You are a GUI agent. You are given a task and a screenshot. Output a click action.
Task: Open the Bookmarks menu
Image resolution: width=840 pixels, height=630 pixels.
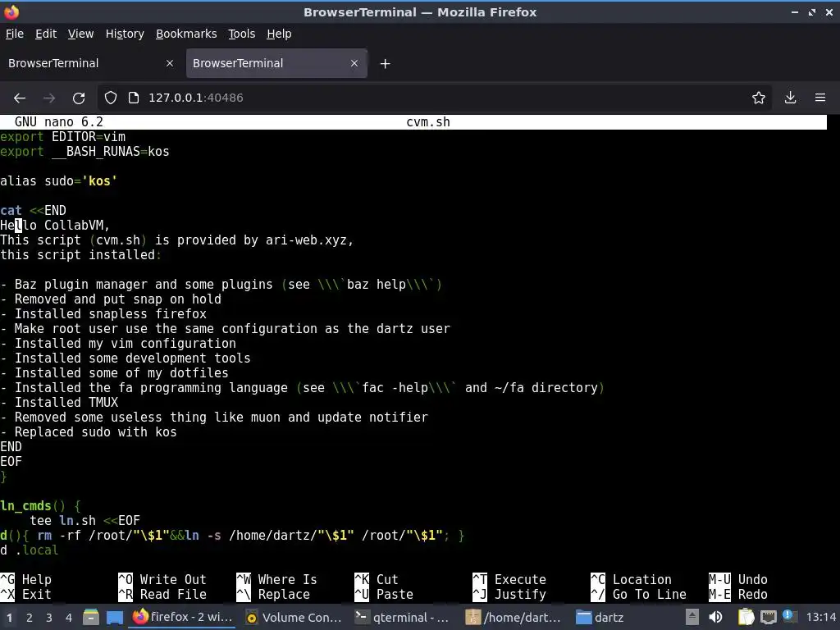click(186, 34)
